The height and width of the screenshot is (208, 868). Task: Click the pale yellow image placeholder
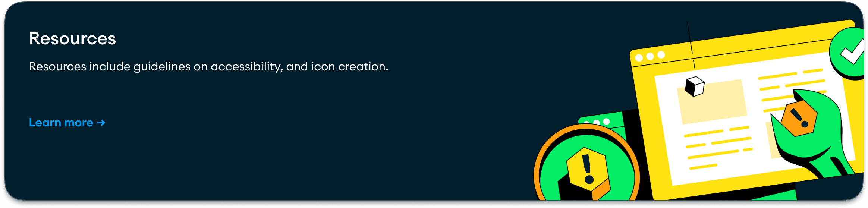712,101
